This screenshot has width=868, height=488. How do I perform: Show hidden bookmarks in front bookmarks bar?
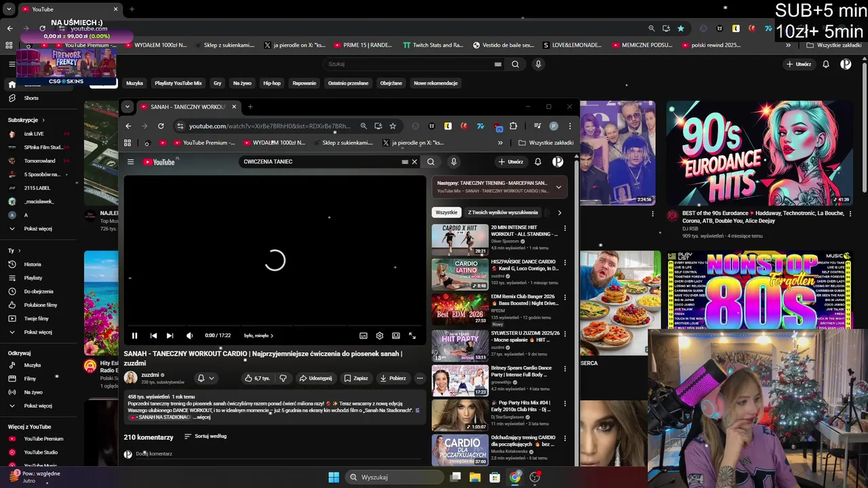tap(500, 143)
